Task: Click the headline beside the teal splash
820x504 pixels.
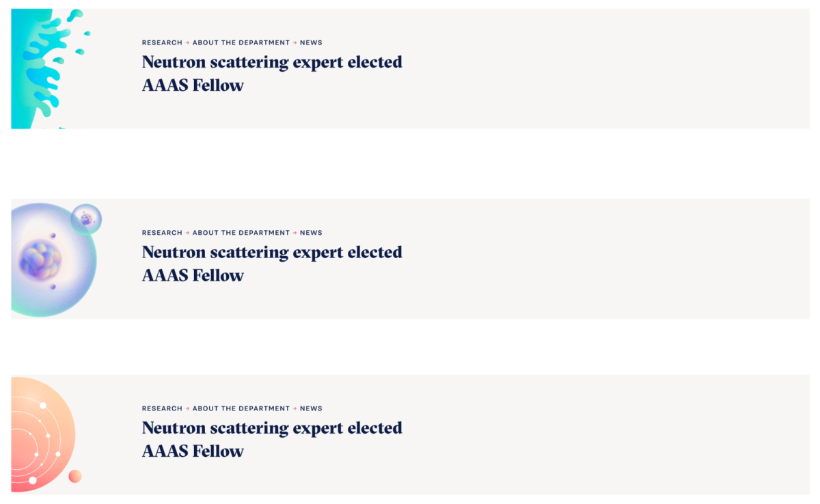Action: pyautogui.click(x=272, y=74)
